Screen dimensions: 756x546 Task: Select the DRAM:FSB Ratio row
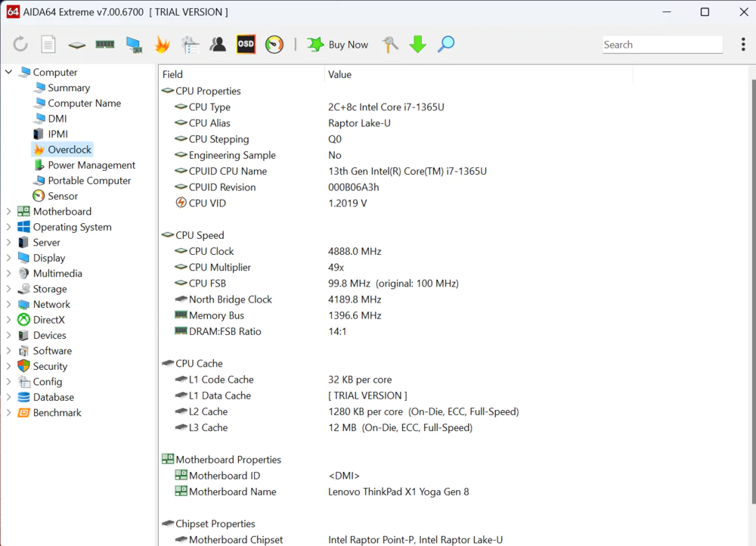click(395, 331)
